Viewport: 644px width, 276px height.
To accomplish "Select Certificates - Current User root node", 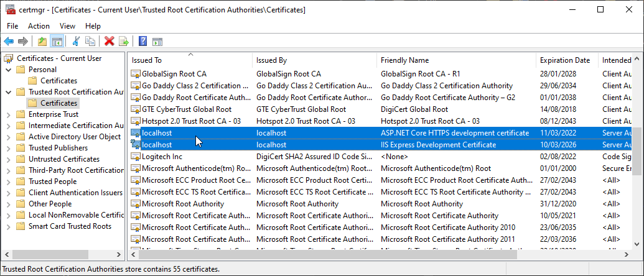I will click(x=59, y=58).
